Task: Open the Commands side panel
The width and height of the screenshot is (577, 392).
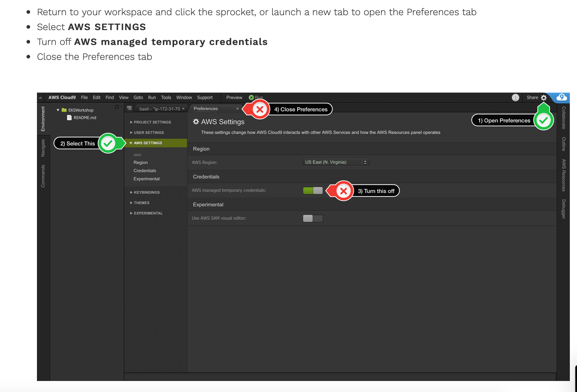Action: pyautogui.click(x=43, y=176)
